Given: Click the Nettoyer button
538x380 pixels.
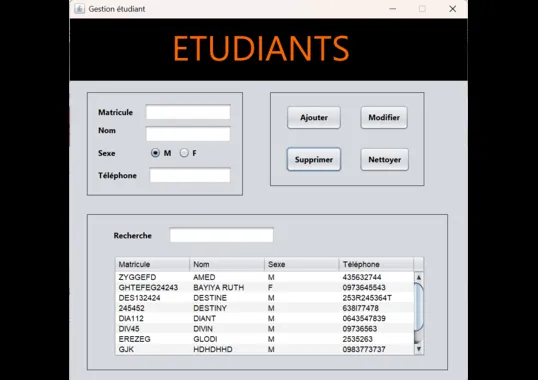Looking at the screenshot, I should (385, 159).
